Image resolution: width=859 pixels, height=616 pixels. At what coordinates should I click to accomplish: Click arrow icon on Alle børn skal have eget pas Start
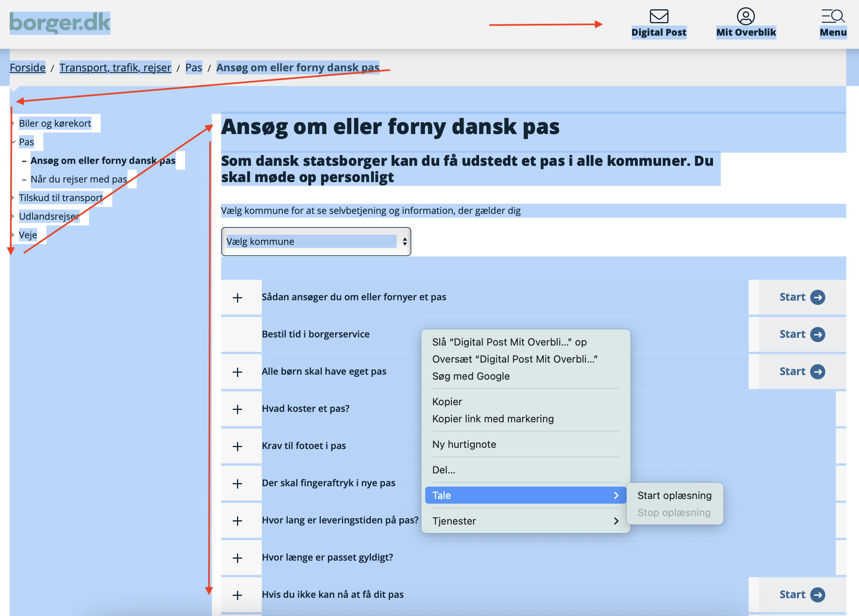tap(818, 372)
